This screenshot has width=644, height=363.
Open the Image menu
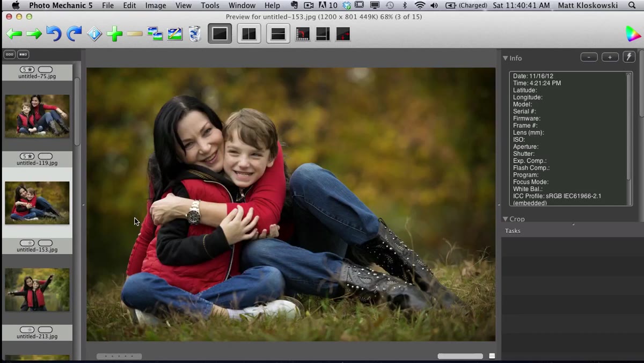tap(156, 5)
